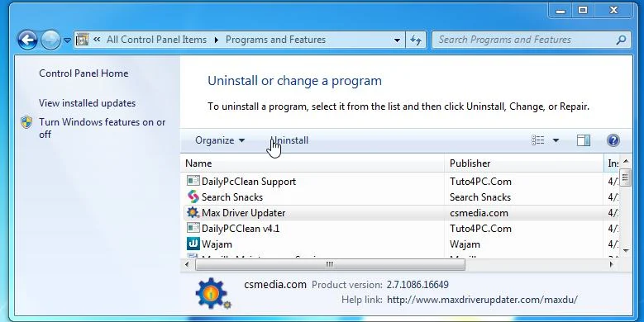Navigate to All Control Panel Items breadcrumb
Screen dimensions: 644x322
click(x=156, y=40)
